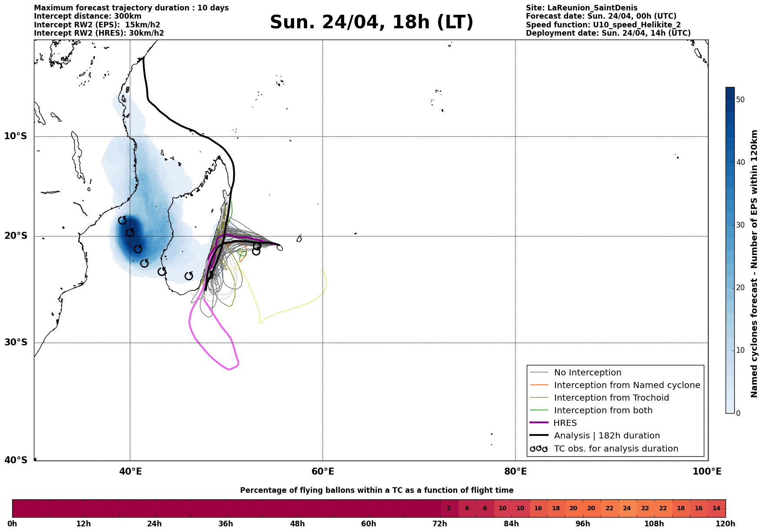The height and width of the screenshot is (532, 763).
Task: Click the 'Intercept distance: 300km' line
Action: point(88,17)
